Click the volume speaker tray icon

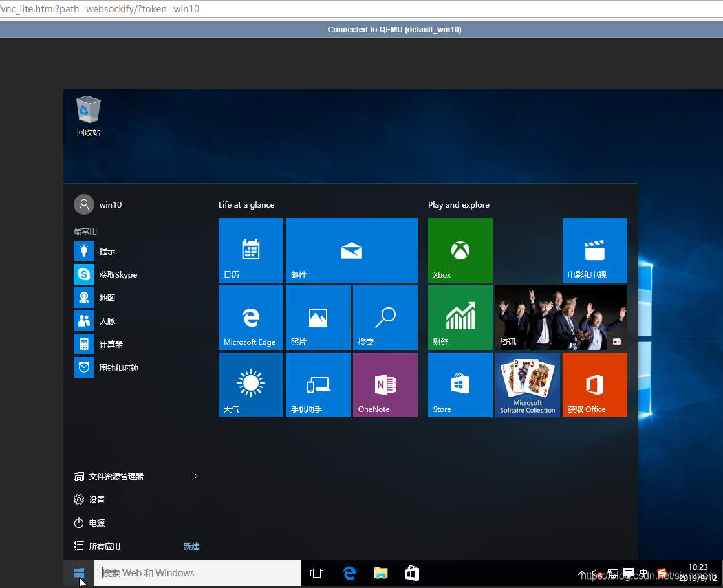598,574
